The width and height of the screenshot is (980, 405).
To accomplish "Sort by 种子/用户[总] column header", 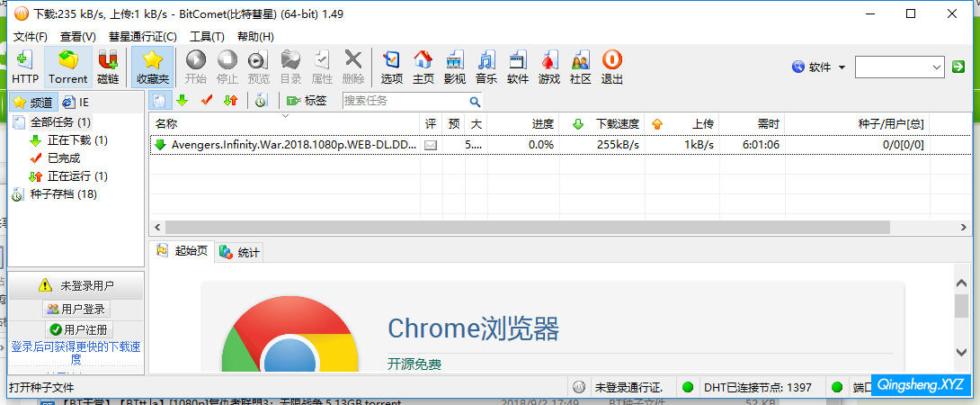I will [x=857, y=124].
